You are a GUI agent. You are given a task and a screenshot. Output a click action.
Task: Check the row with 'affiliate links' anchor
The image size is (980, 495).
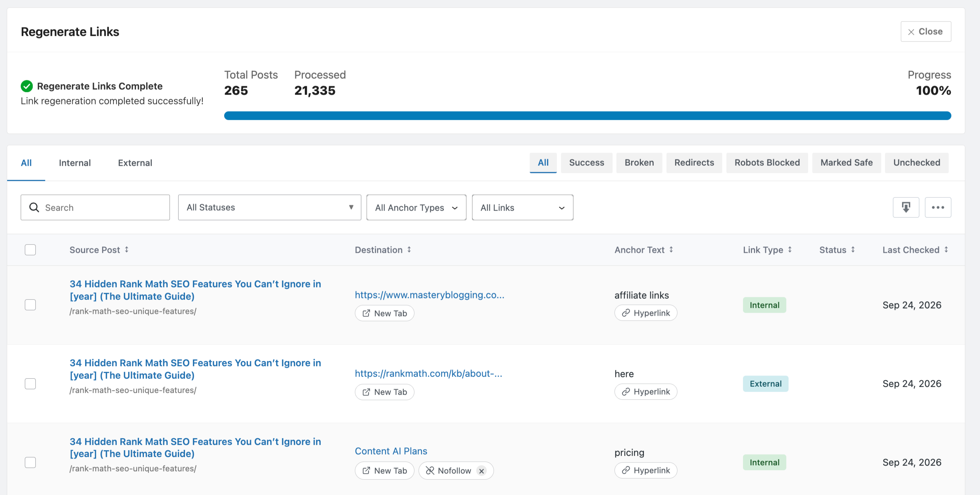[x=31, y=305]
